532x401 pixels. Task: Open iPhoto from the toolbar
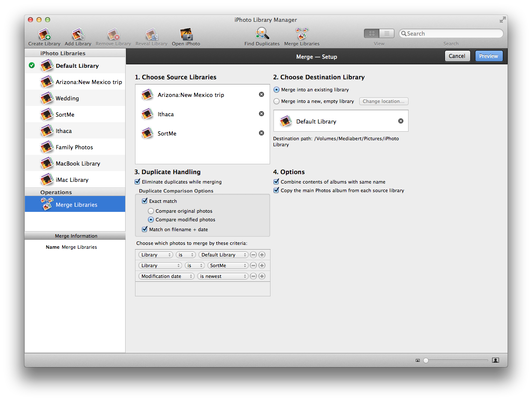[186, 35]
